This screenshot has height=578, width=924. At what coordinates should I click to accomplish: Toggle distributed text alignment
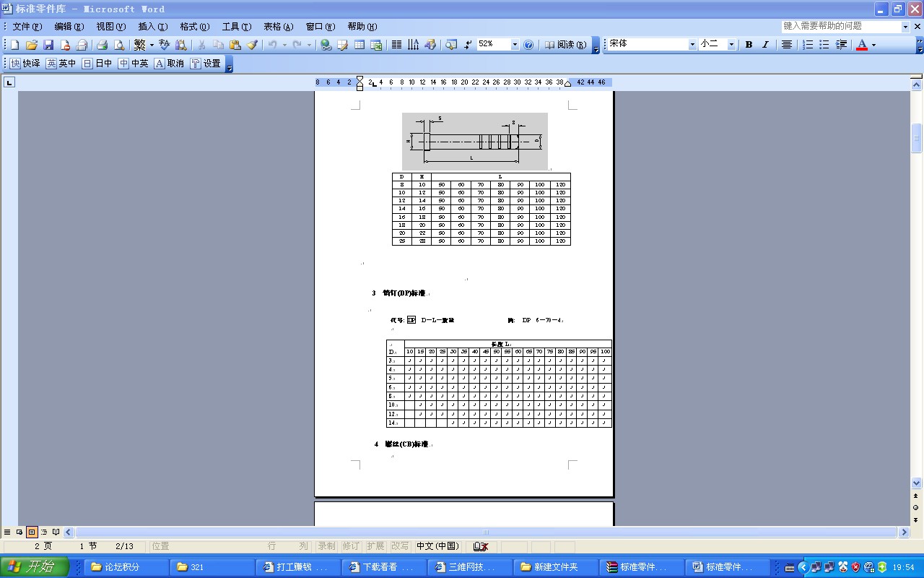coord(787,45)
